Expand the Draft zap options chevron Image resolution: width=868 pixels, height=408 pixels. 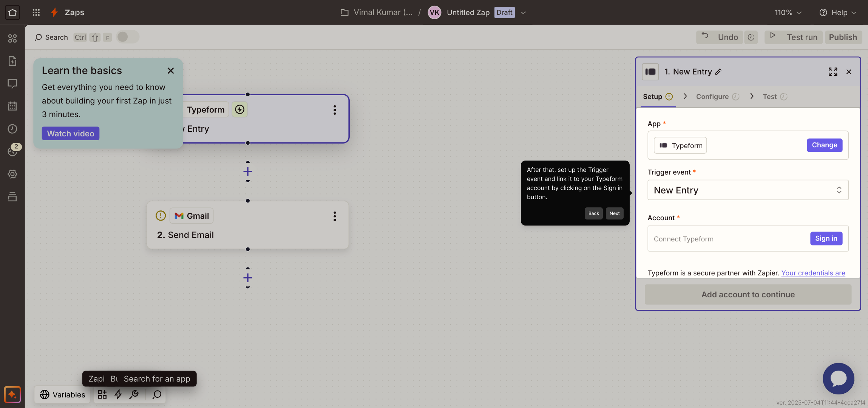click(523, 12)
